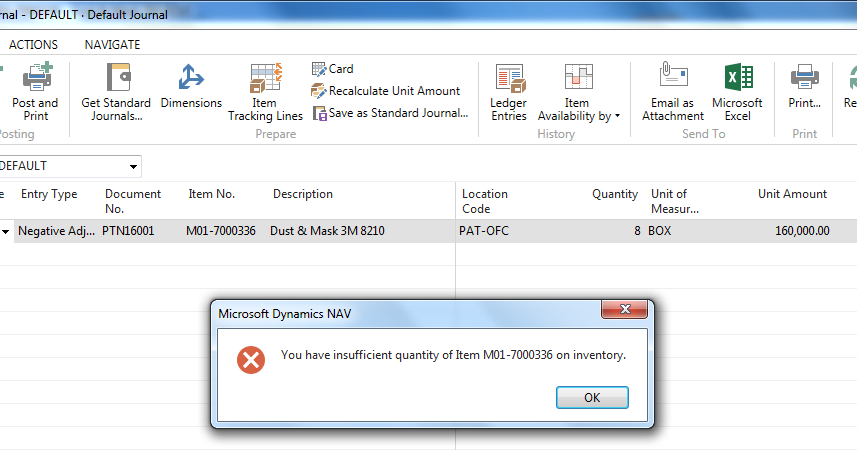Viewport: 857px width, 450px height.
Task: Open Get Standard Journals
Action: 116,92
